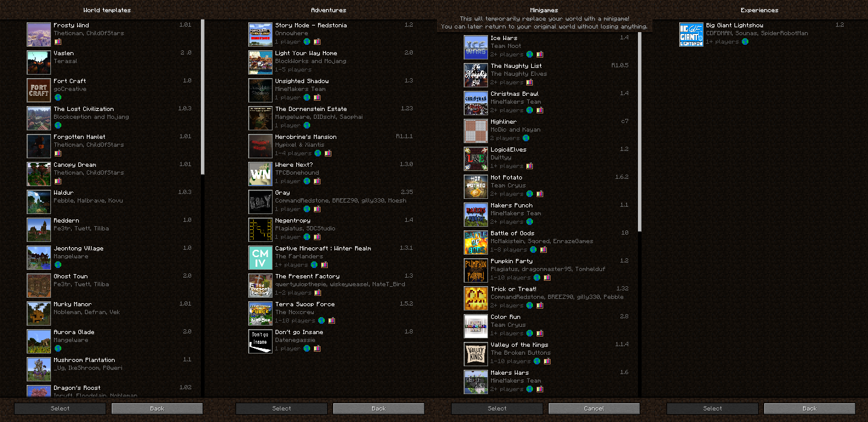Play trailer icon for Where Next?

(317, 181)
